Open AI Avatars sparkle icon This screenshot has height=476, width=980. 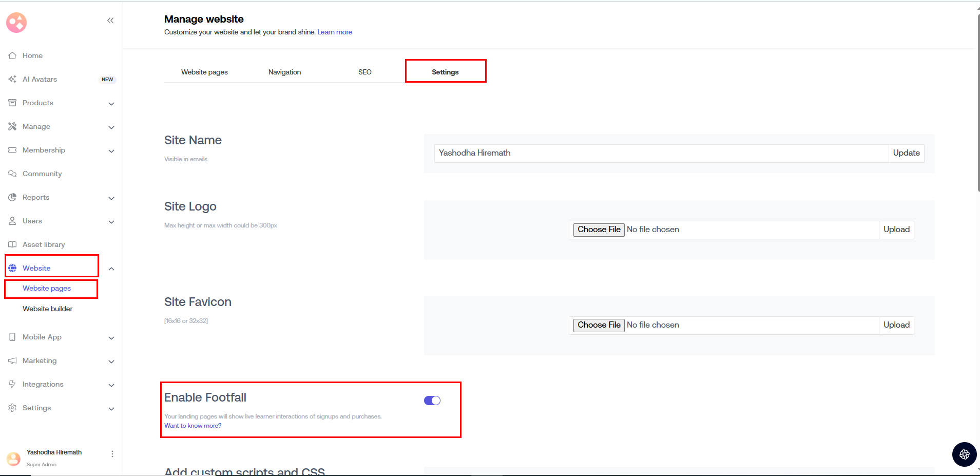click(x=12, y=79)
